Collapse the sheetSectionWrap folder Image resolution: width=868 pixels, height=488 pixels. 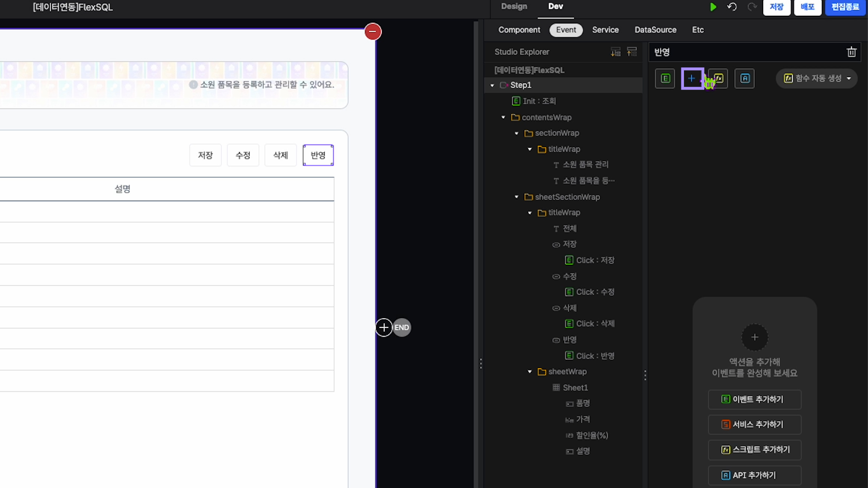pyautogui.click(x=517, y=197)
